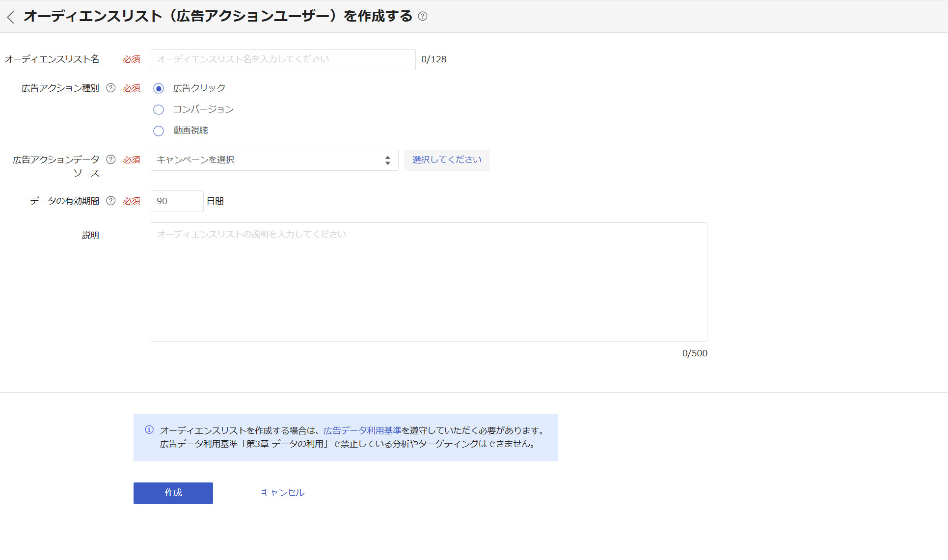The image size is (948, 560).
Task: Open help icon next to 広告アクション種別
Action: click(x=111, y=88)
